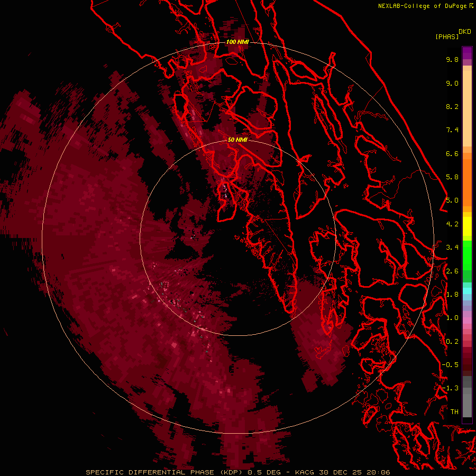Screen dimensions: 476x476
Task: Click the 9.8 value on the scale
Action: click(x=452, y=60)
